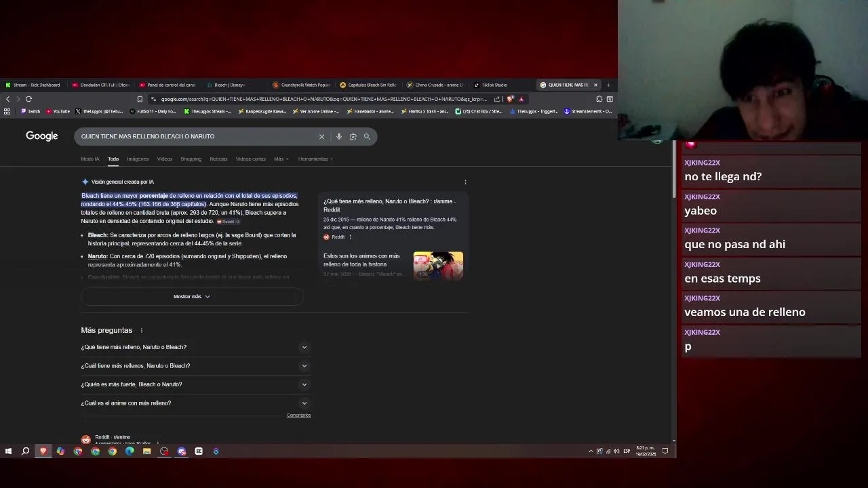Click the Comentarios feedback link
Screen dimensions: 868x488
[298, 415]
